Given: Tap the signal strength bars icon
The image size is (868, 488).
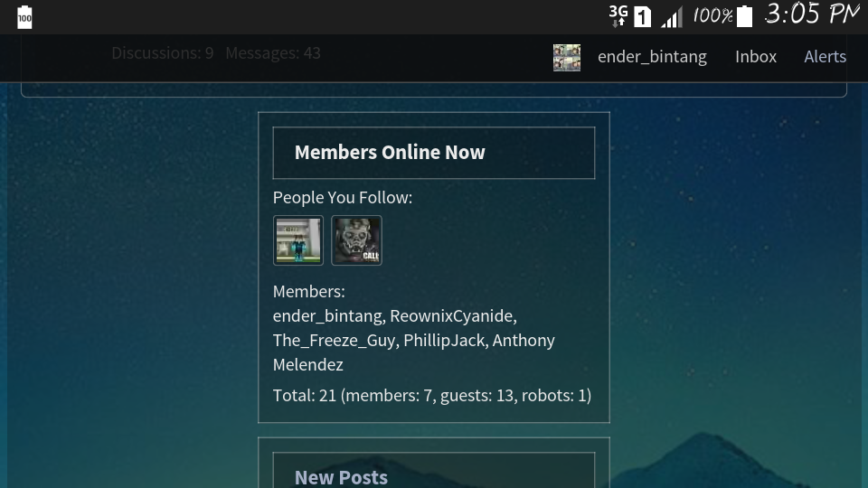Looking at the screenshot, I should pyautogui.click(x=672, y=16).
